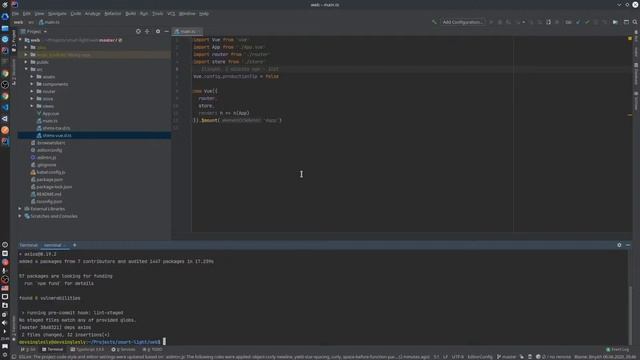Open terminal panel settings gear
640x360 pixels.
point(619,245)
